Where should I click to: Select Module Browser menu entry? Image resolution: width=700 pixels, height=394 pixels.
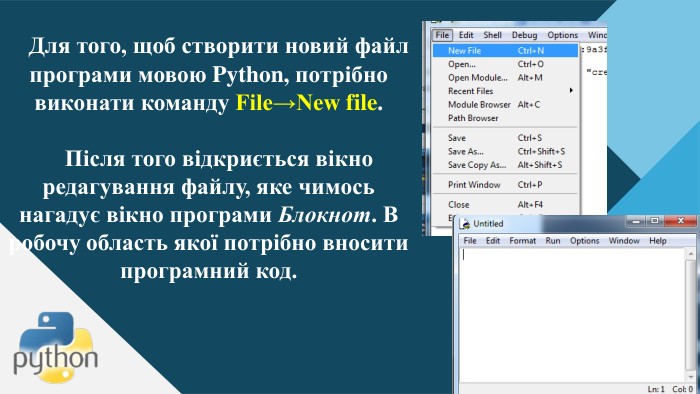pyautogui.click(x=505, y=104)
